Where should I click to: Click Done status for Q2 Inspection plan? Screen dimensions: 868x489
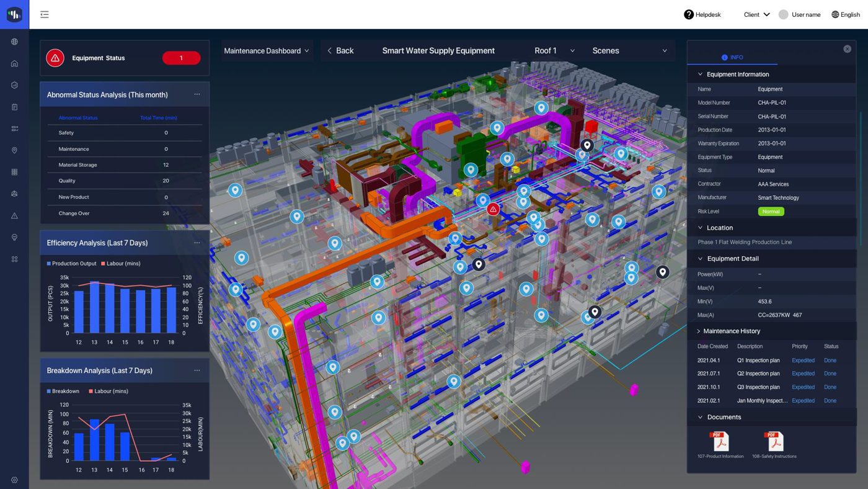(830, 374)
